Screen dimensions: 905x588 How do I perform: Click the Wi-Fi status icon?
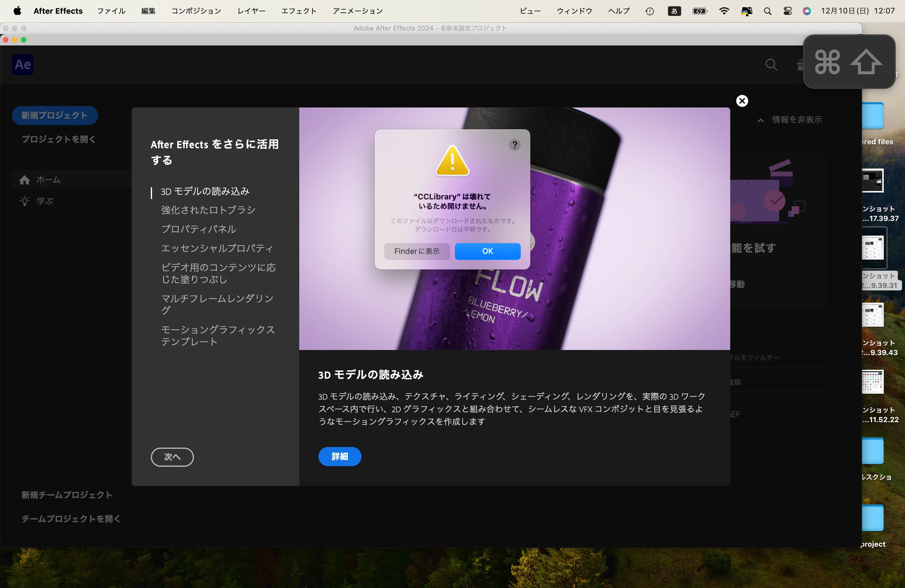[x=724, y=11]
